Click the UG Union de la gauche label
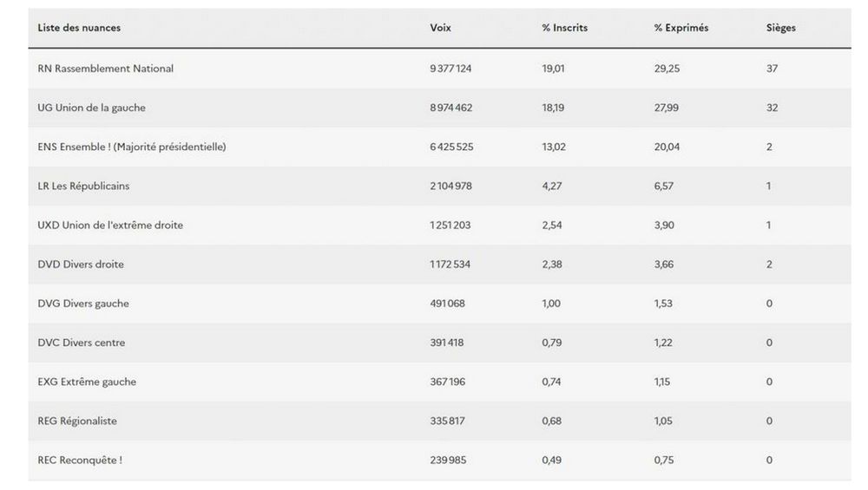Viewport: 868px width, 490px height. (91, 108)
